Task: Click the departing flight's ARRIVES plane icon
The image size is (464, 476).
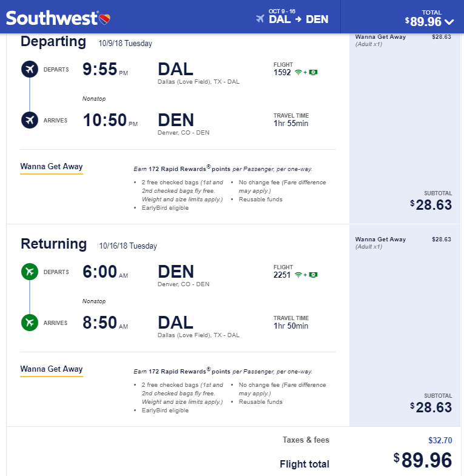Action: [30, 120]
